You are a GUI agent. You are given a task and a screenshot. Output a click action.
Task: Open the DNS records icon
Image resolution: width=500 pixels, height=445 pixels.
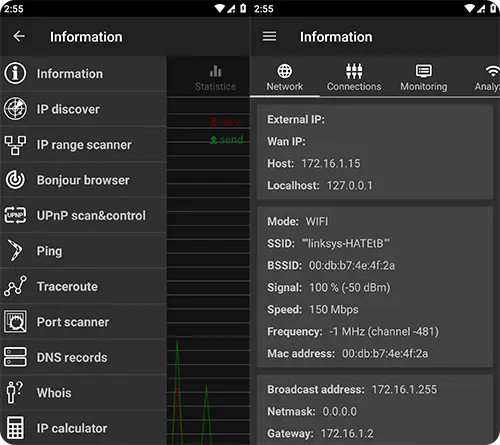point(15,357)
